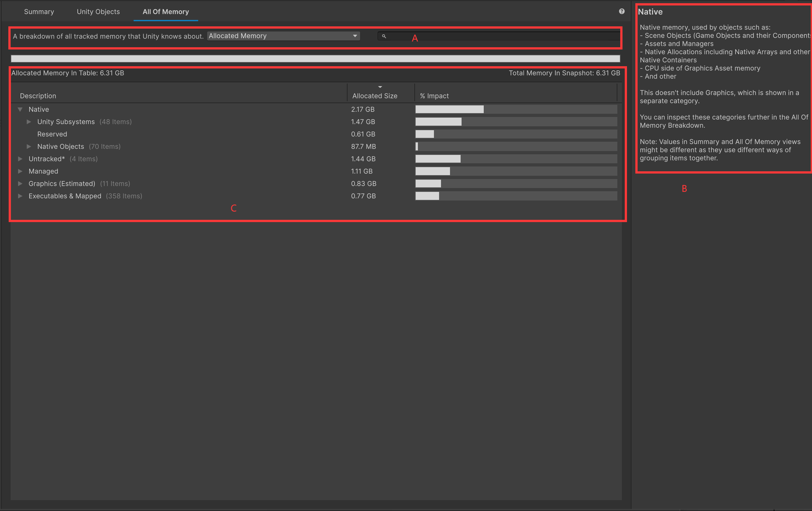
Task: Switch to the Summary tab
Action: tap(39, 12)
